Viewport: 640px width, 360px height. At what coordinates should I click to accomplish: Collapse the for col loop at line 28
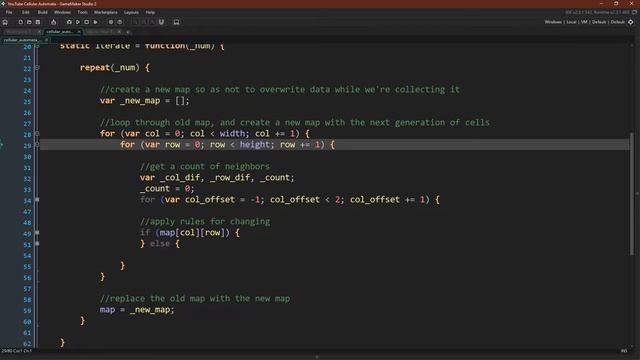(x=37, y=133)
